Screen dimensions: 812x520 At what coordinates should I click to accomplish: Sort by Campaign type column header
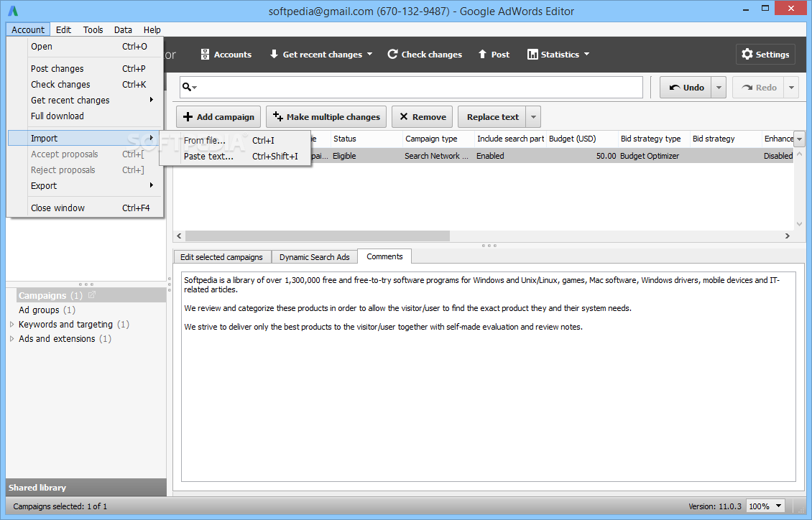pyautogui.click(x=438, y=139)
